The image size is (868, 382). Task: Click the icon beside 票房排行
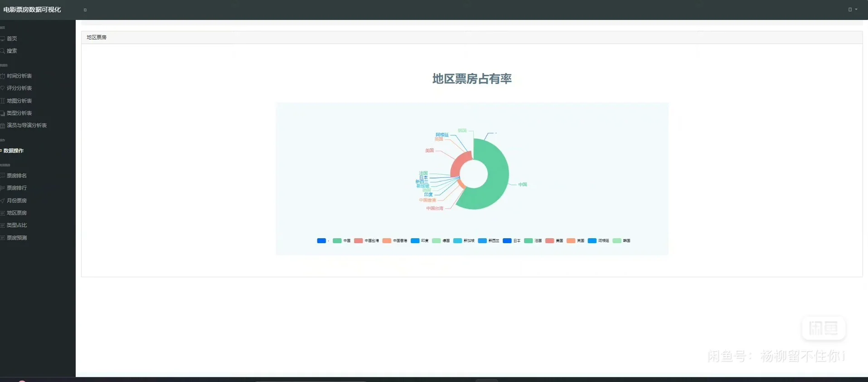pos(2,188)
